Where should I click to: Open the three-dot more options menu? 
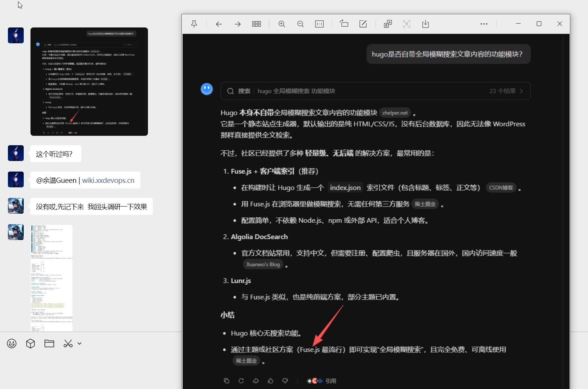(484, 24)
